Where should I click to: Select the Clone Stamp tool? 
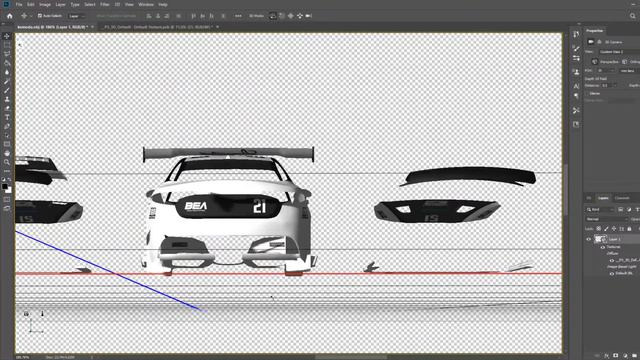pyautogui.click(x=7, y=99)
